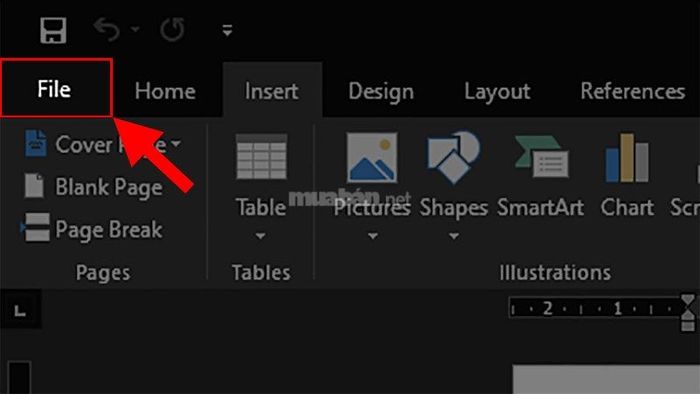The height and width of the screenshot is (394, 700).
Task: Switch to the Design tab
Action: tap(381, 91)
